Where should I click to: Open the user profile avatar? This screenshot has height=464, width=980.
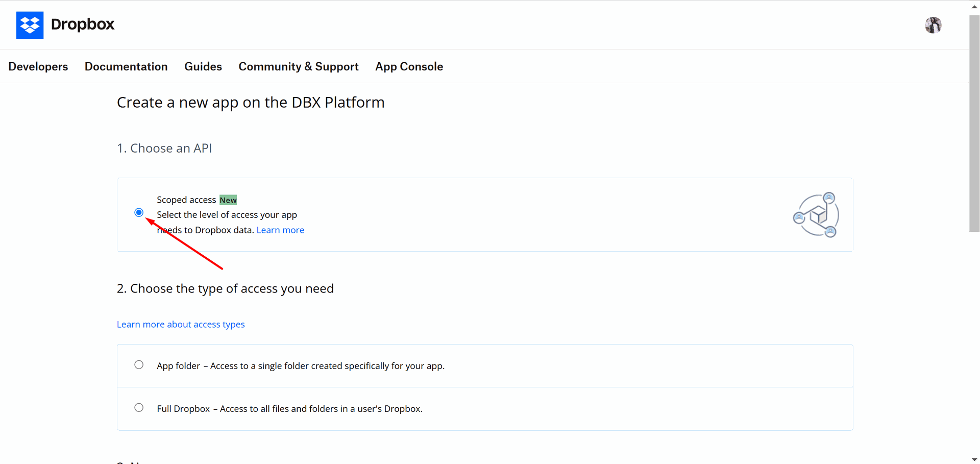(933, 25)
